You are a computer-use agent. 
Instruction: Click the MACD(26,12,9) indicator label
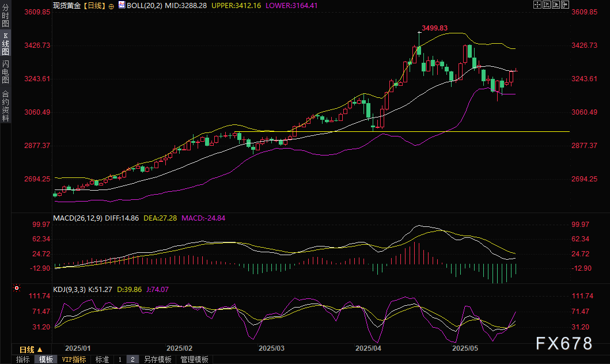(x=78, y=218)
